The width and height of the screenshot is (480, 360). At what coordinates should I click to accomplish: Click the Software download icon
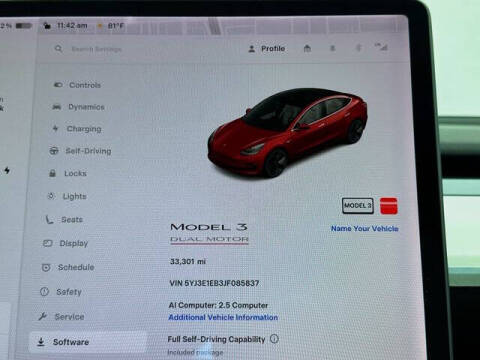[41, 342]
